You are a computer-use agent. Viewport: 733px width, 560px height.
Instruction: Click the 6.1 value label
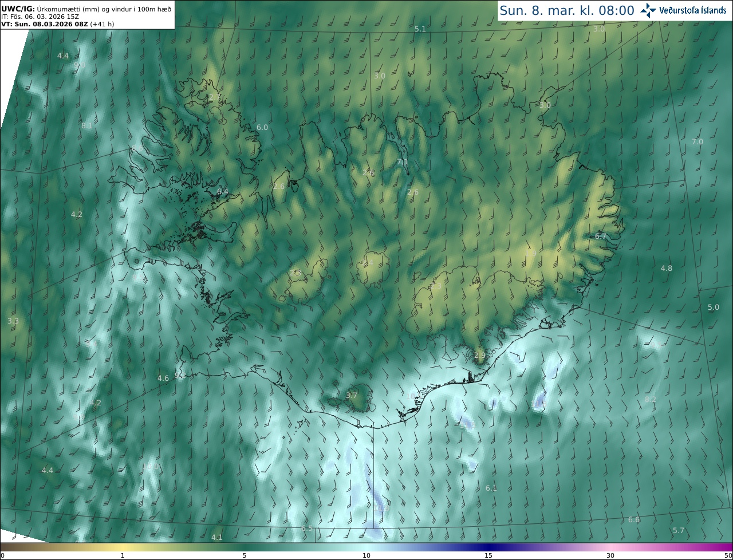tap(491, 488)
